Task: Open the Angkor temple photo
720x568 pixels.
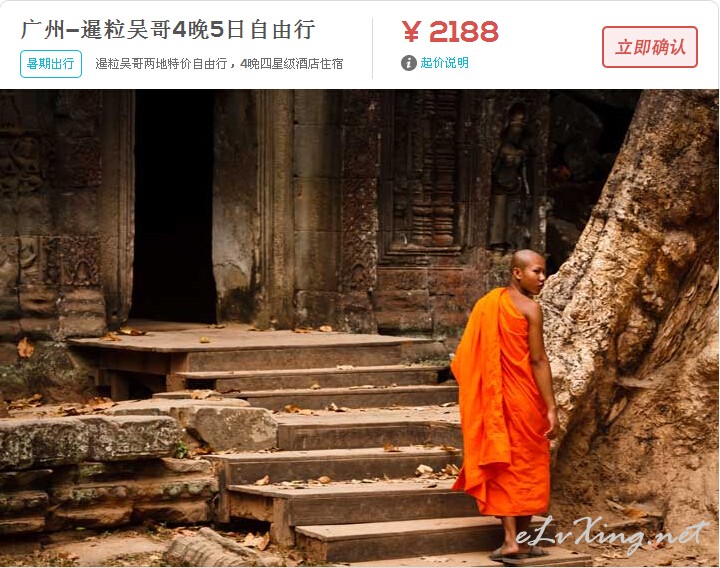Action: click(x=360, y=328)
